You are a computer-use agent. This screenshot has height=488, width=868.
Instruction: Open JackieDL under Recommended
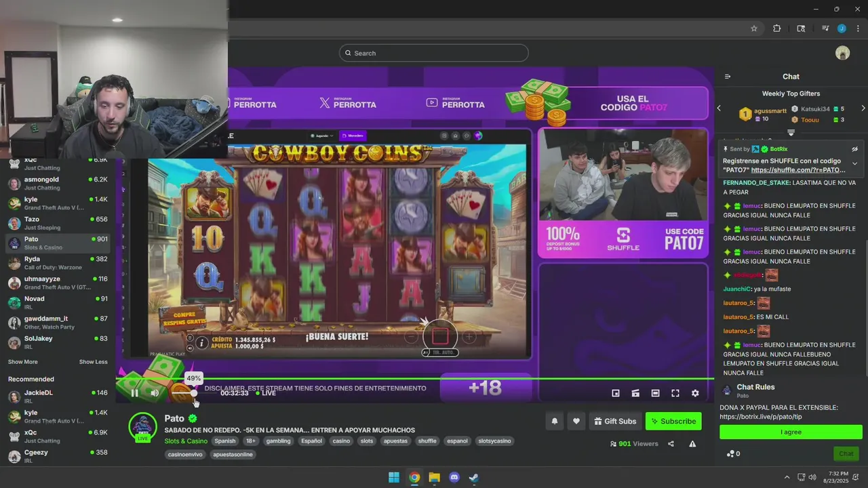[x=58, y=396]
